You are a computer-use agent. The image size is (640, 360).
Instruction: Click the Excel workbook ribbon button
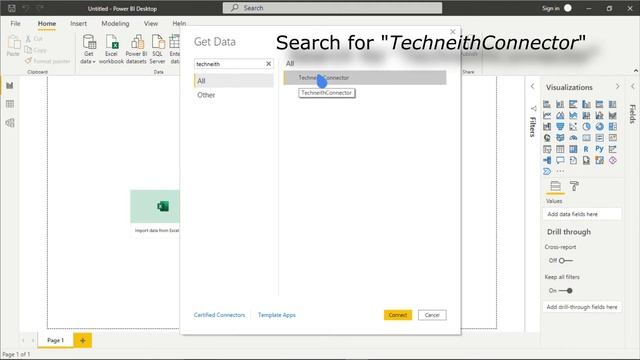click(x=111, y=49)
